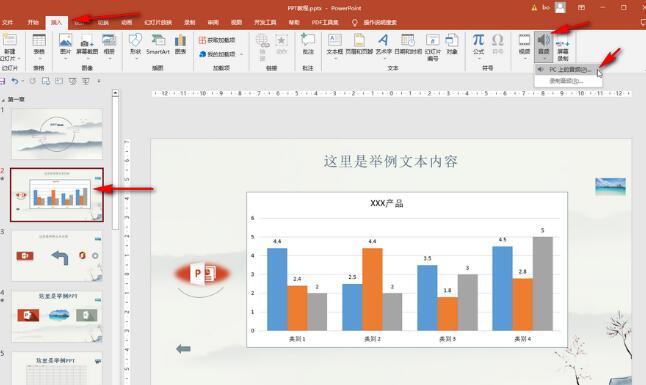Expand the Video dropdown arrow

tap(524, 59)
